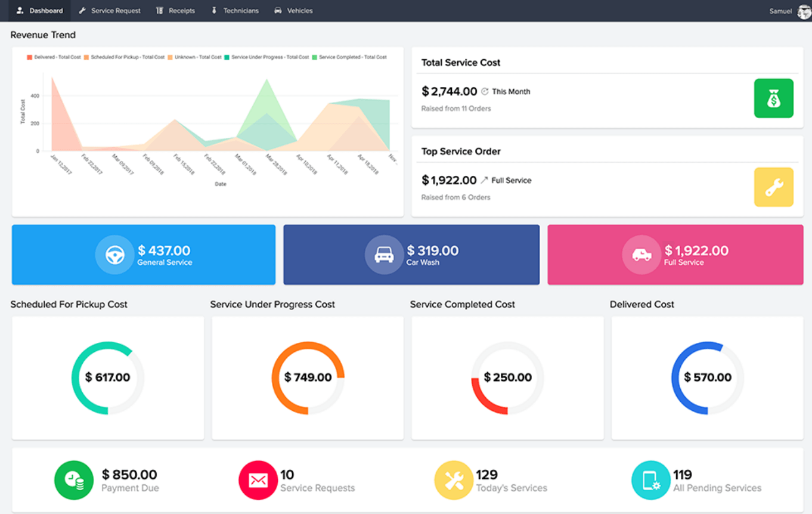Toggle Scheduled For Pickup legend series
The image size is (812, 514).
pyautogui.click(x=124, y=57)
